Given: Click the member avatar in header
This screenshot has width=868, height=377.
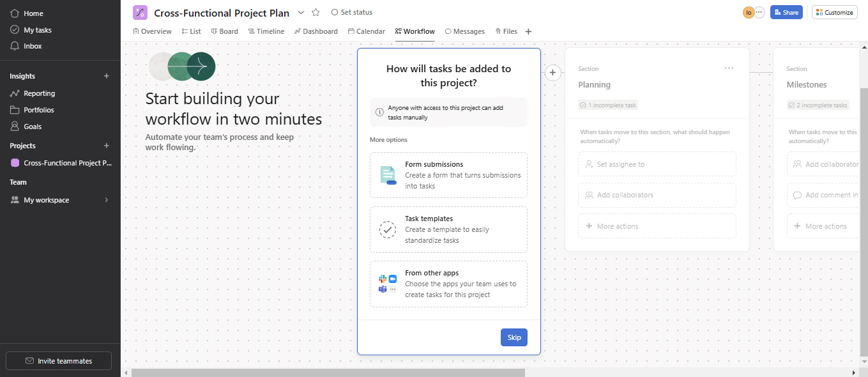Looking at the screenshot, I should pos(749,12).
